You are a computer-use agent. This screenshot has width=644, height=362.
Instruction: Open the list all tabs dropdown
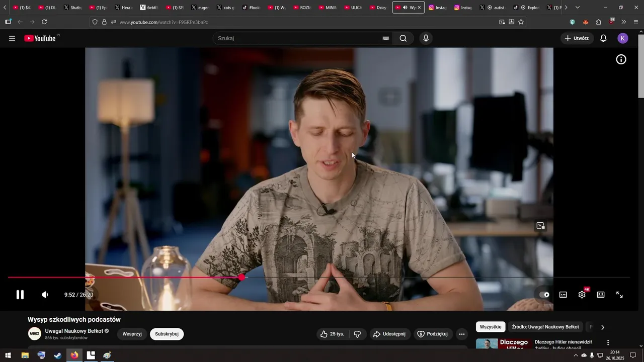coord(577,8)
